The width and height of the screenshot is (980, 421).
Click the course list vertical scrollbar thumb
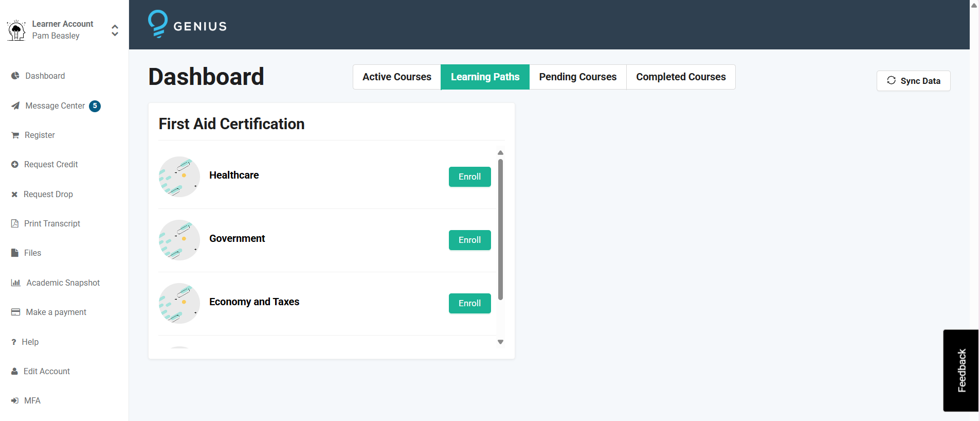tap(500, 229)
